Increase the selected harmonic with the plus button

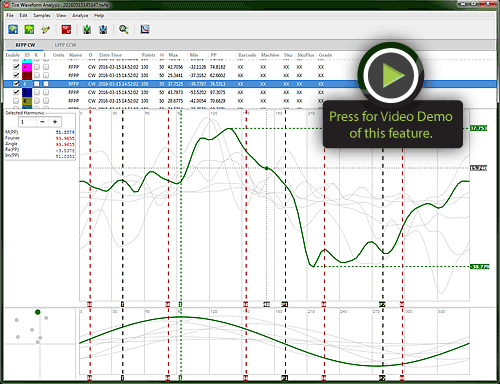point(55,122)
